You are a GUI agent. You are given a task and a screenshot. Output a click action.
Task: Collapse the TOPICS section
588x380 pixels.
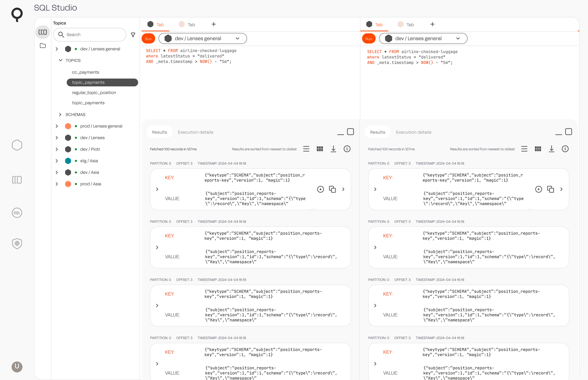click(61, 60)
